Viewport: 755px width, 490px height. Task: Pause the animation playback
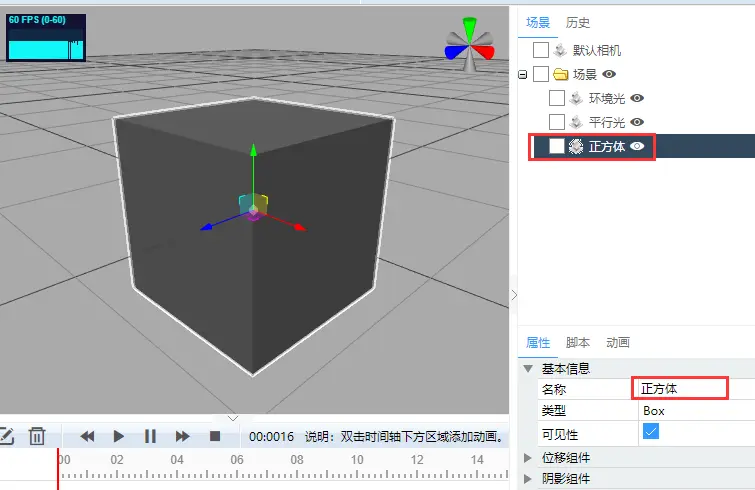151,436
